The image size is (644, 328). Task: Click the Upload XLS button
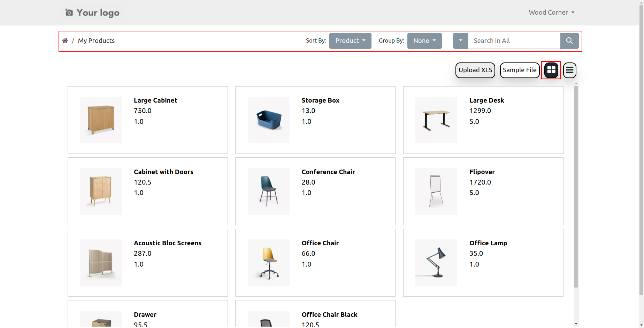point(475,70)
